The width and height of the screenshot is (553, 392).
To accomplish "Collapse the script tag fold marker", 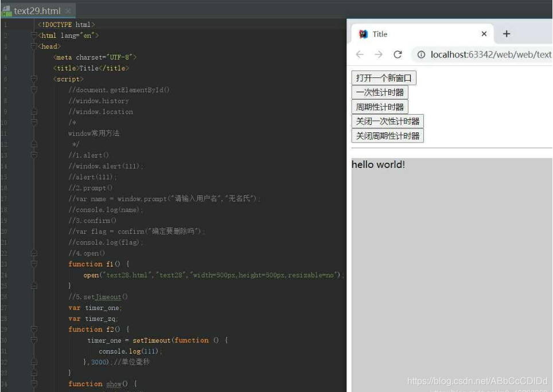I will 34,79.
